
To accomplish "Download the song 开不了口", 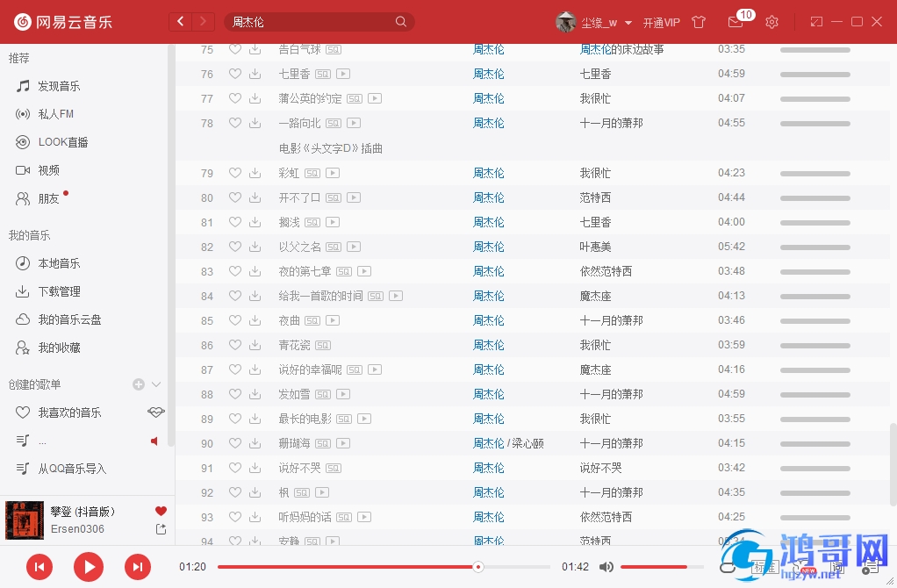I will [255, 197].
